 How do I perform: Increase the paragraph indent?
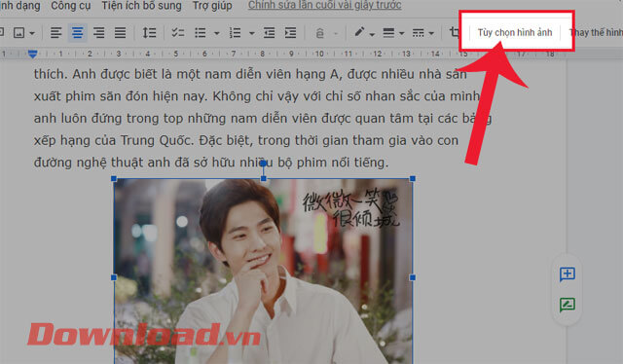290,32
